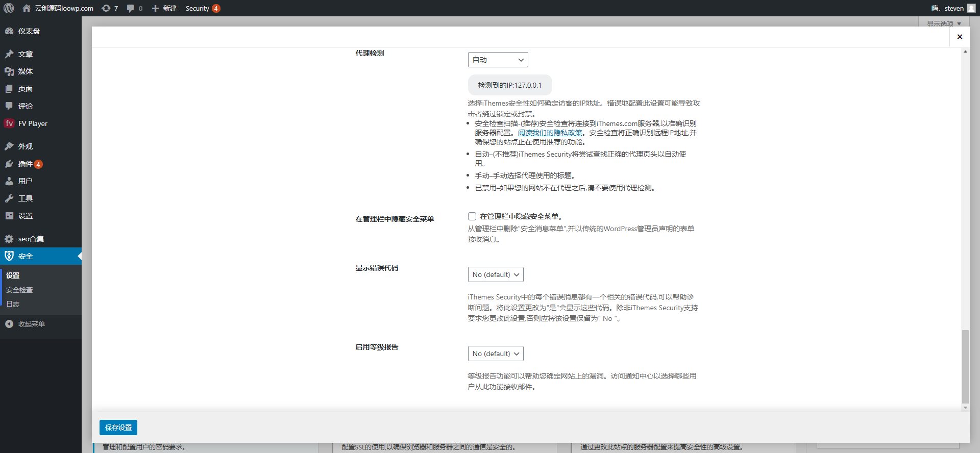Image resolution: width=980 pixels, height=453 pixels.
Task: Click the user avatar in admin bar
Action: pos(972,8)
